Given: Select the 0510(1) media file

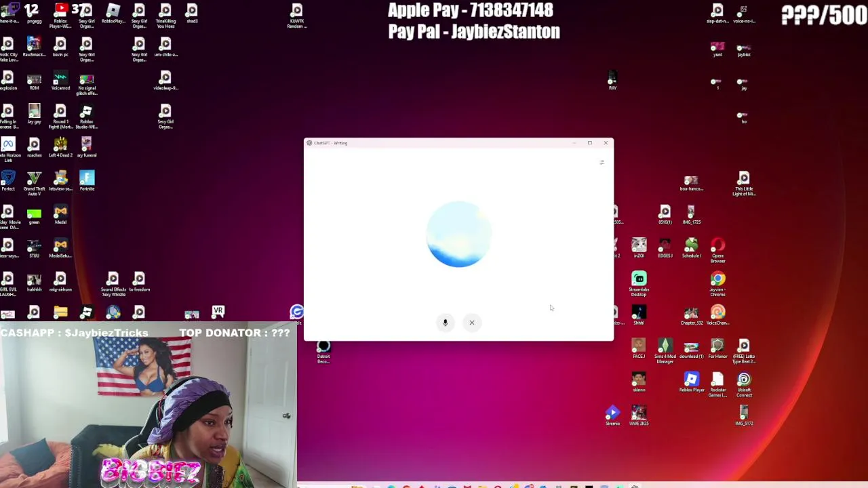Looking at the screenshot, I should (665, 214).
